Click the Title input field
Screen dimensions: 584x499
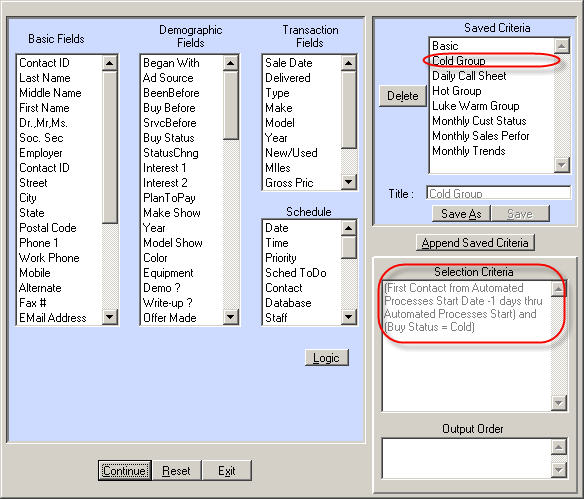point(498,193)
